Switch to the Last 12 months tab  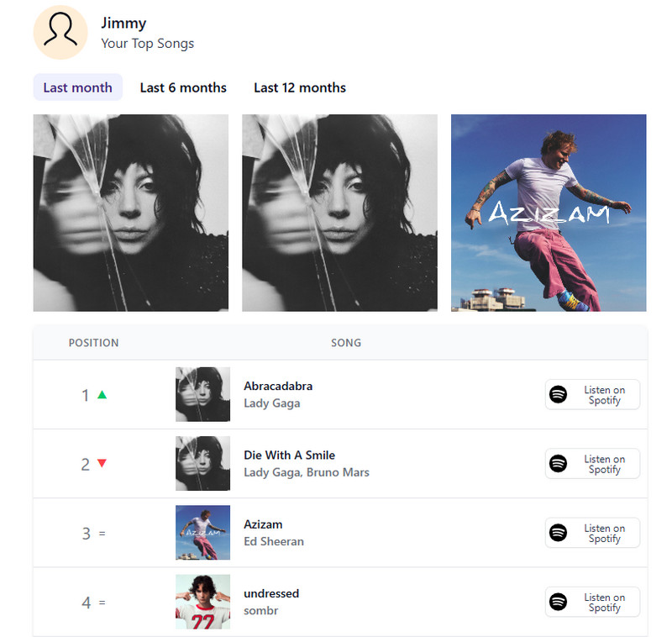point(299,87)
